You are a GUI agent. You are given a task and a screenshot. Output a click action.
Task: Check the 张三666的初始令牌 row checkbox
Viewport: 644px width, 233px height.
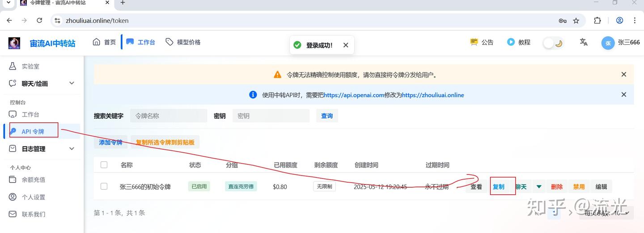point(104,186)
